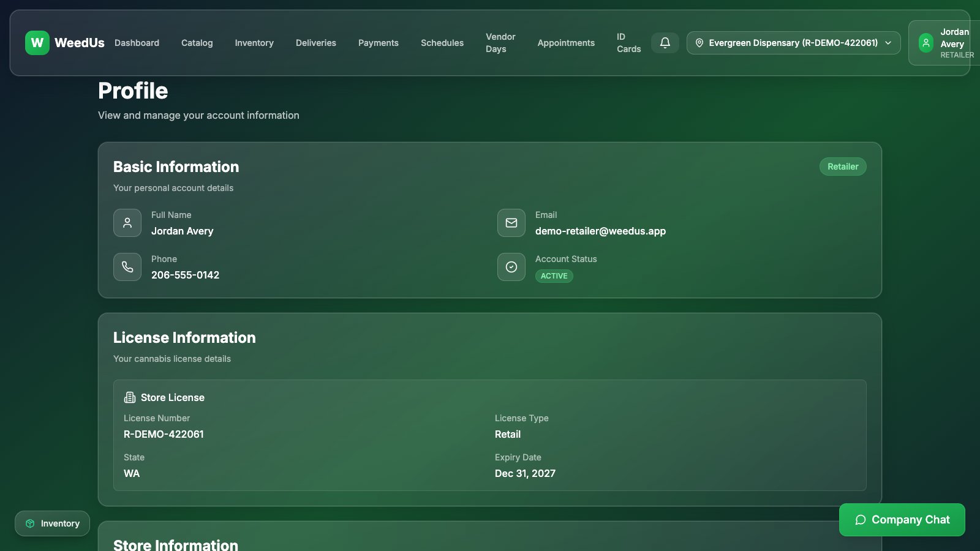The width and height of the screenshot is (980, 551).
Task: Click 'Your personal account details' text
Action: pos(173,188)
